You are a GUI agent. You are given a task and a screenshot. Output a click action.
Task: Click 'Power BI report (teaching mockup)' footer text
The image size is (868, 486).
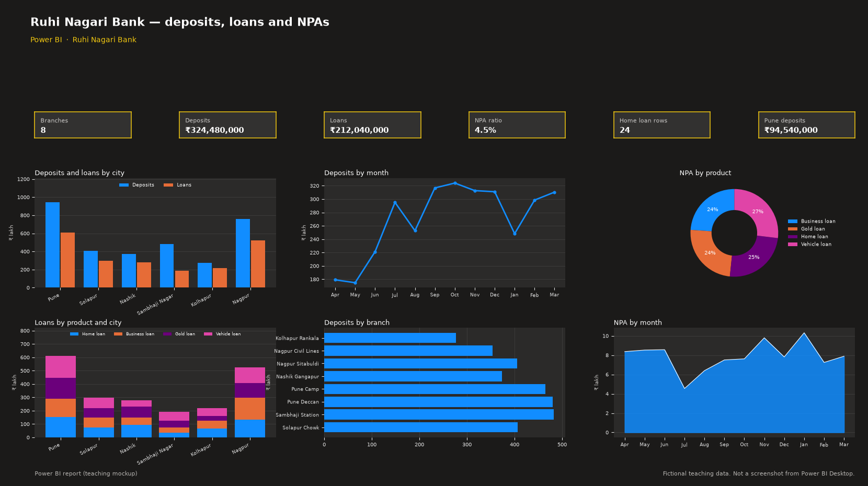click(86, 473)
